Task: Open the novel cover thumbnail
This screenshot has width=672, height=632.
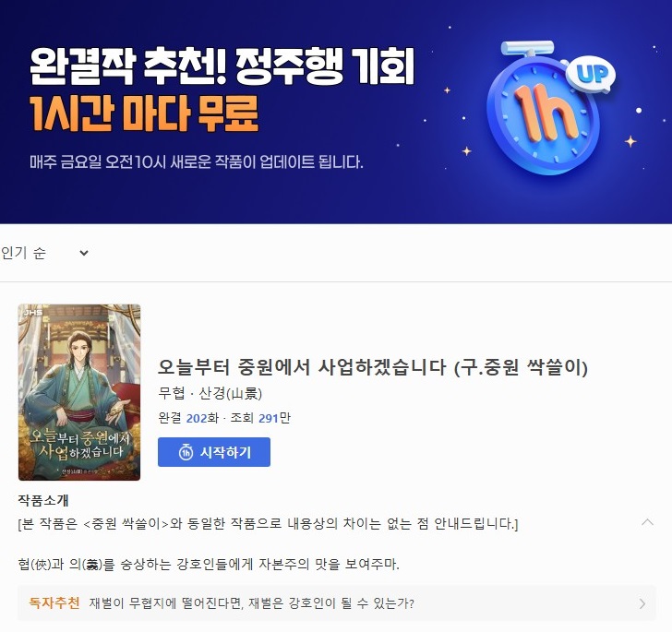Action: (79, 392)
